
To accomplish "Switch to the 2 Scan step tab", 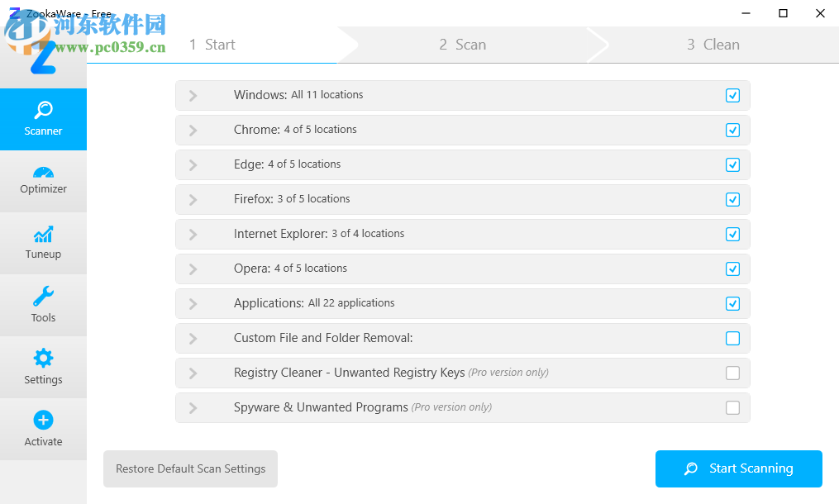I will pos(462,45).
